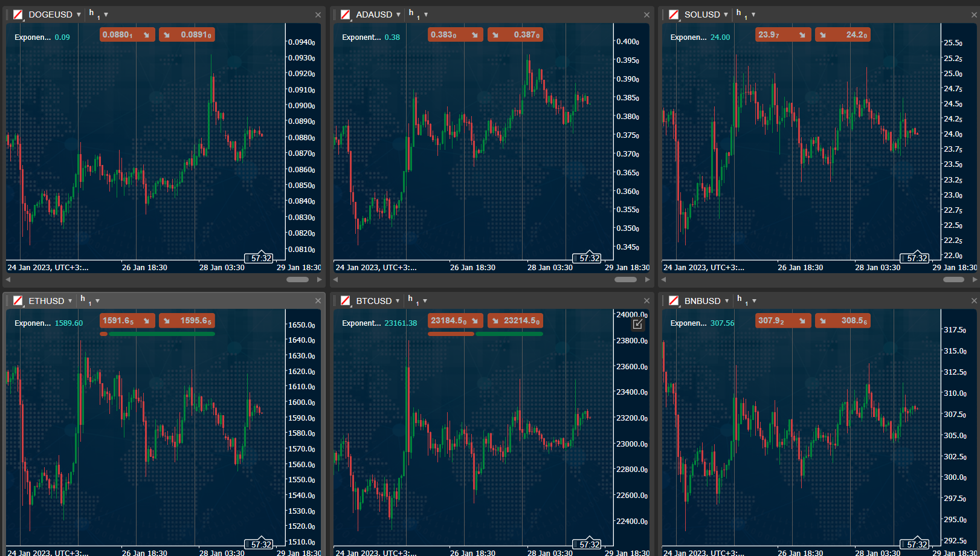
Task: Select the Exponent... 23161.38 indicator on BTCUSD
Action: point(379,323)
